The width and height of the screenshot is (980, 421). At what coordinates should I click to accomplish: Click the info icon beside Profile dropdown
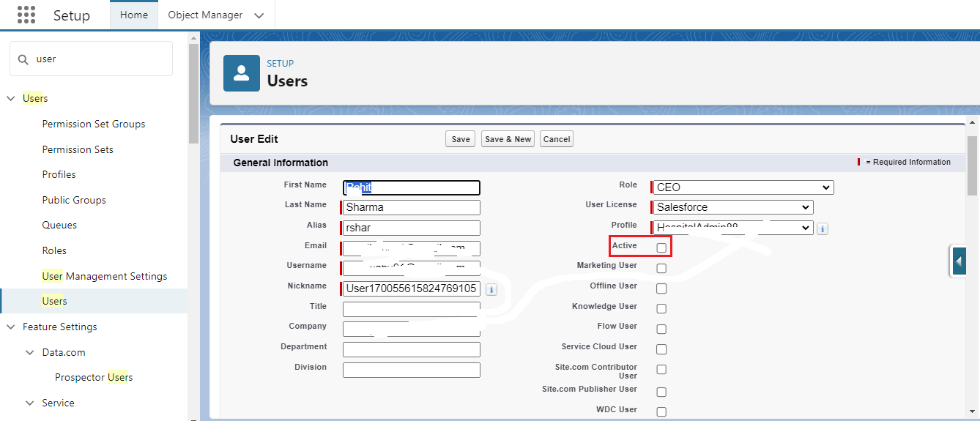click(x=823, y=229)
